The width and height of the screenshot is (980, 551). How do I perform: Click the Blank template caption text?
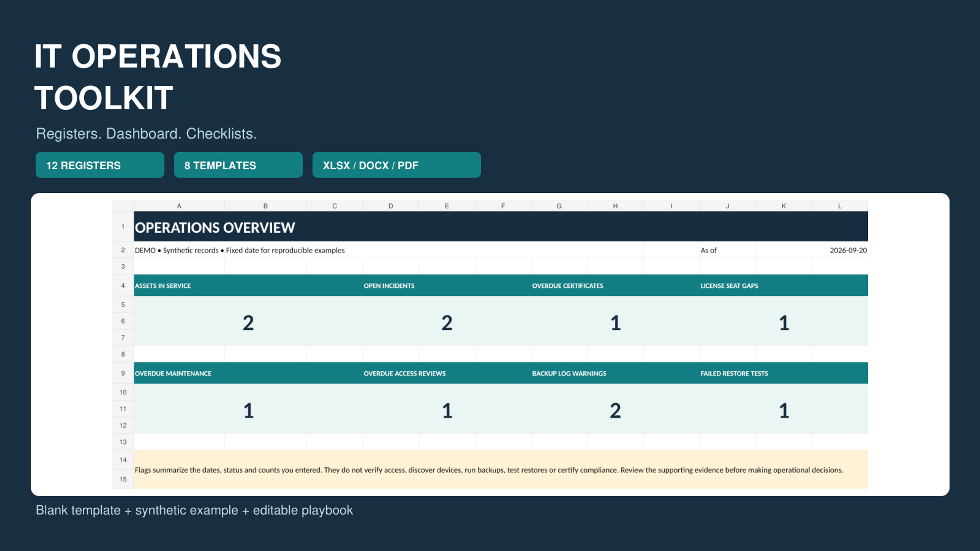(194, 510)
